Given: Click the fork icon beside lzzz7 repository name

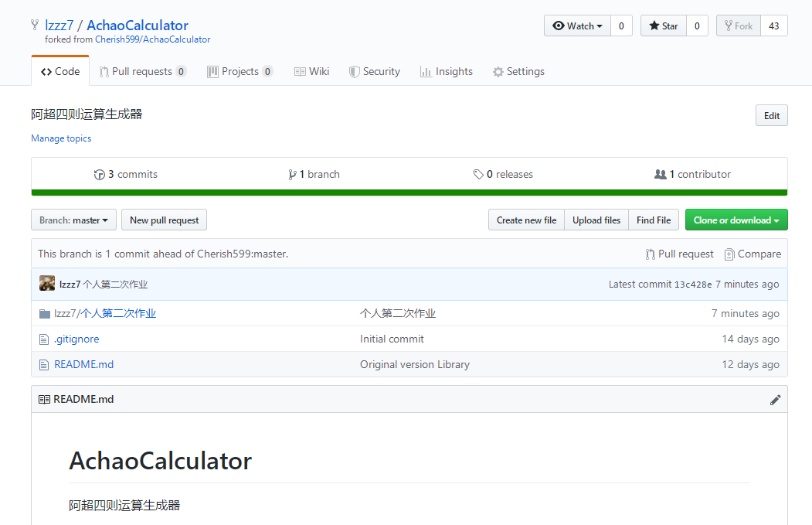Looking at the screenshot, I should [35, 25].
